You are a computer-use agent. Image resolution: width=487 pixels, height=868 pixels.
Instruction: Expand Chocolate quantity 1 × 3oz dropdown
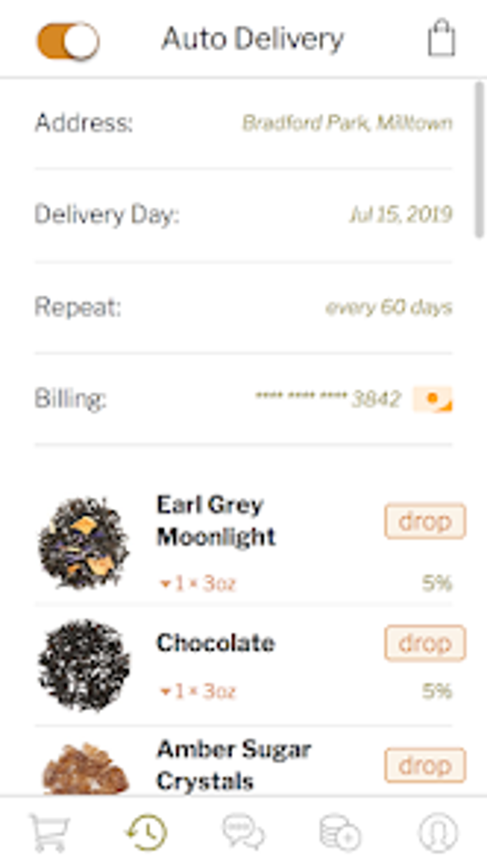197,691
